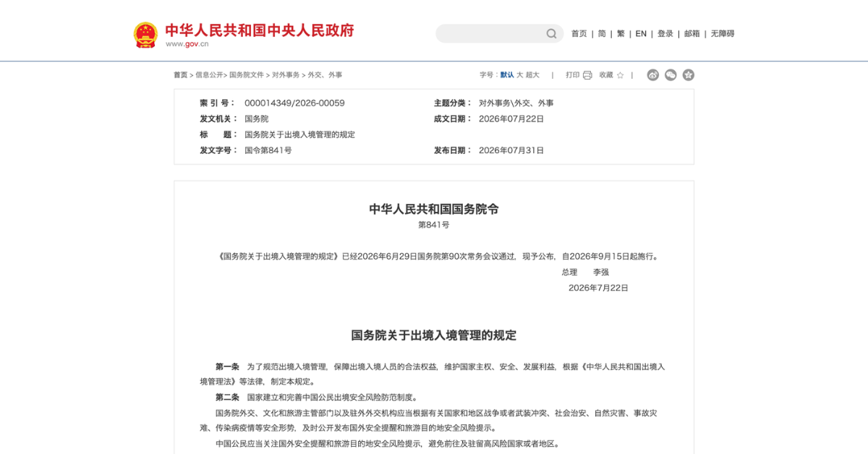Go to breadcrumb 首页
Image resolution: width=868 pixels, height=454 pixels.
click(180, 75)
